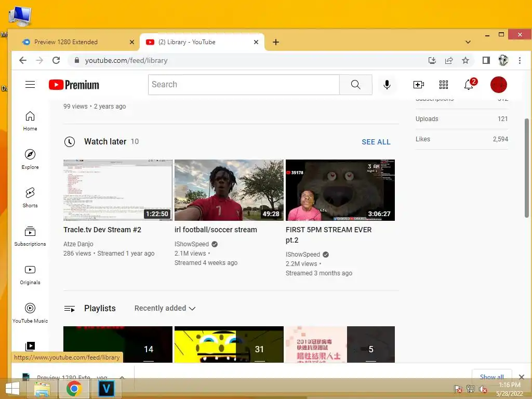Click the irl football/soccer stream title
This screenshot has width=532, height=399.
216,230
